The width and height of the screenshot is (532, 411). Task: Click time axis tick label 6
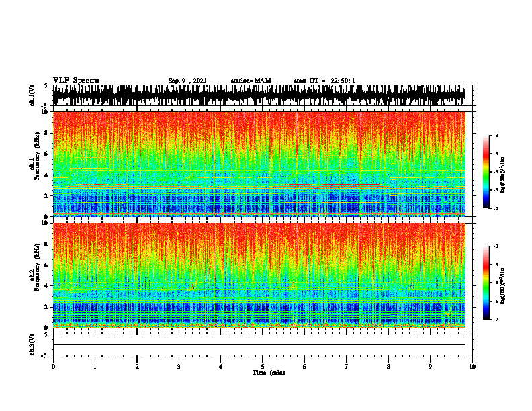[305, 367]
